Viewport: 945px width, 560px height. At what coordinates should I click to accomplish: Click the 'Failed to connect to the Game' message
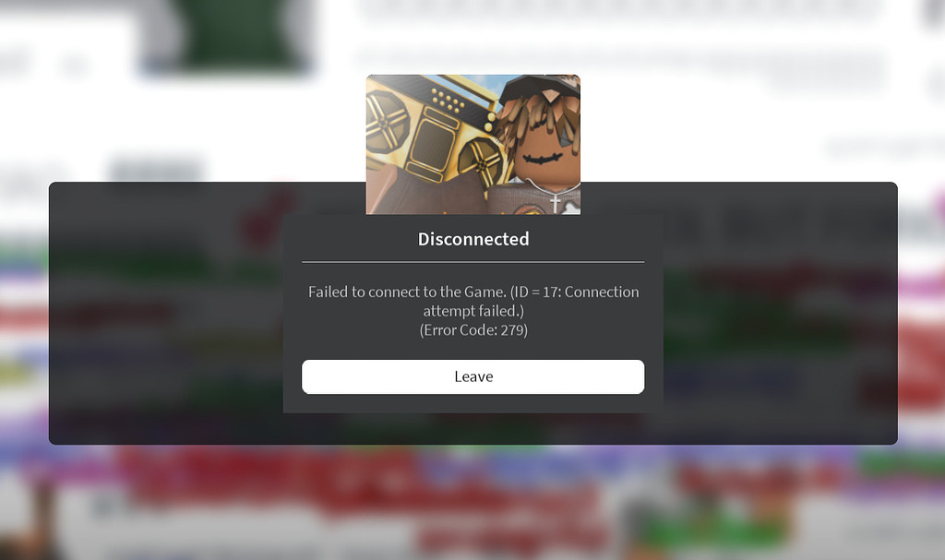(407, 292)
